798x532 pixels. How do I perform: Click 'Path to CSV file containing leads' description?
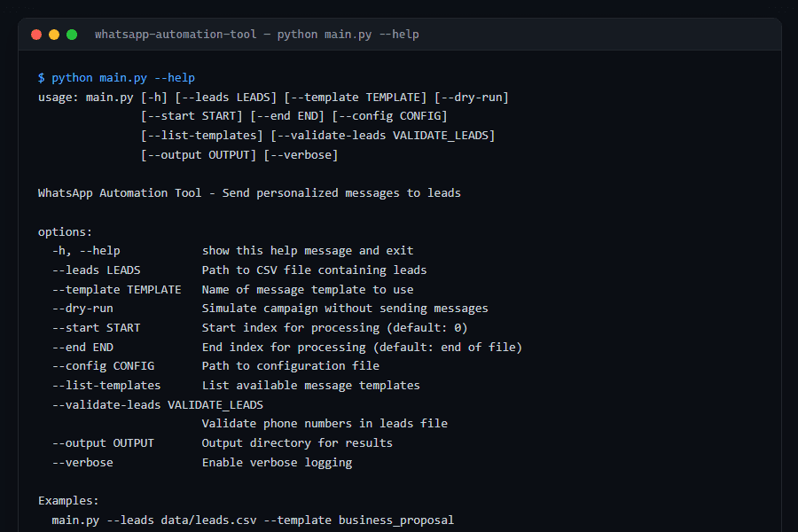click(x=315, y=270)
